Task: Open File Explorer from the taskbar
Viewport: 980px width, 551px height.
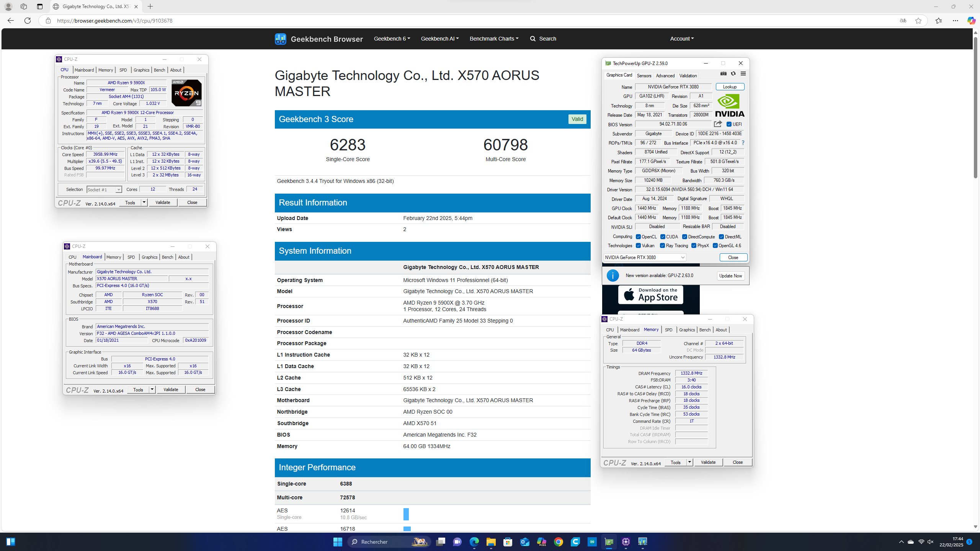Action: [491, 542]
